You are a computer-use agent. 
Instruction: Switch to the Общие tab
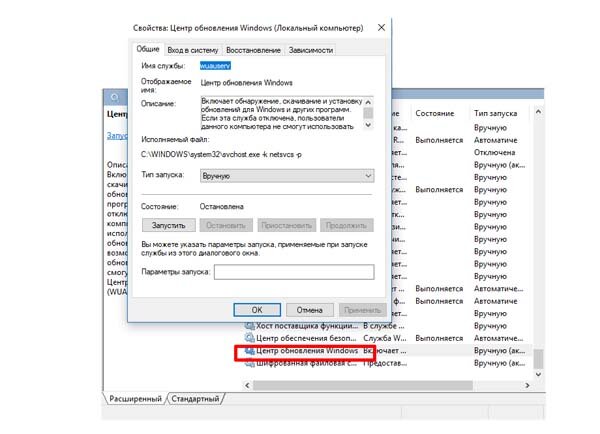tap(148, 49)
